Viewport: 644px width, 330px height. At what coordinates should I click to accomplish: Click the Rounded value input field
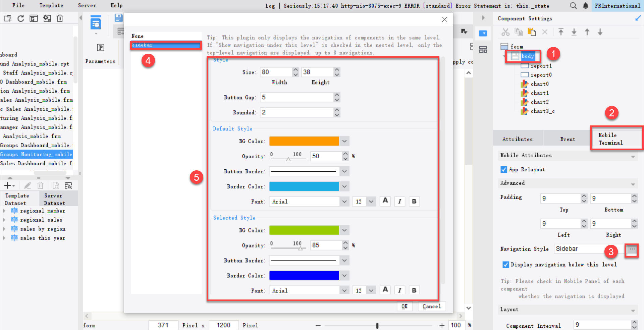(x=297, y=112)
